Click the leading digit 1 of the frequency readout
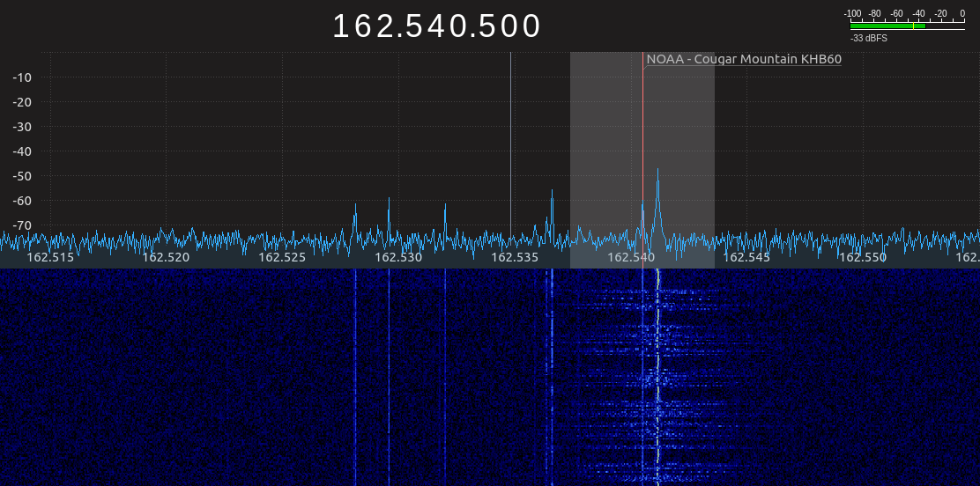Image resolution: width=980 pixels, height=486 pixels. (x=341, y=26)
